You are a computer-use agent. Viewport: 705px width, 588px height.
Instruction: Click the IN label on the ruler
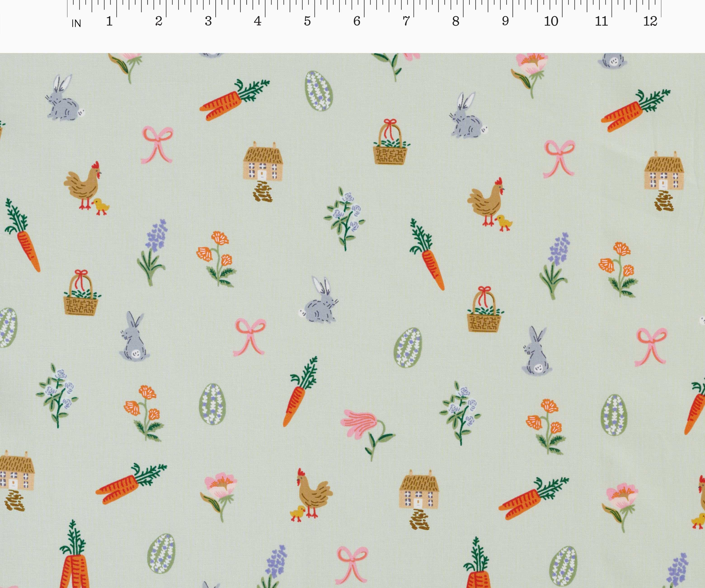point(77,23)
